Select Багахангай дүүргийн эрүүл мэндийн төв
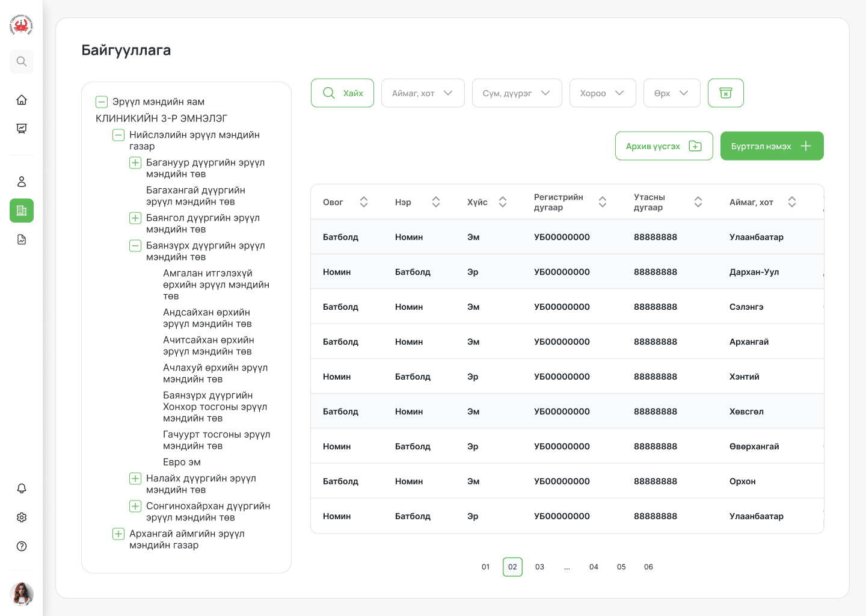 [x=196, y=196]
